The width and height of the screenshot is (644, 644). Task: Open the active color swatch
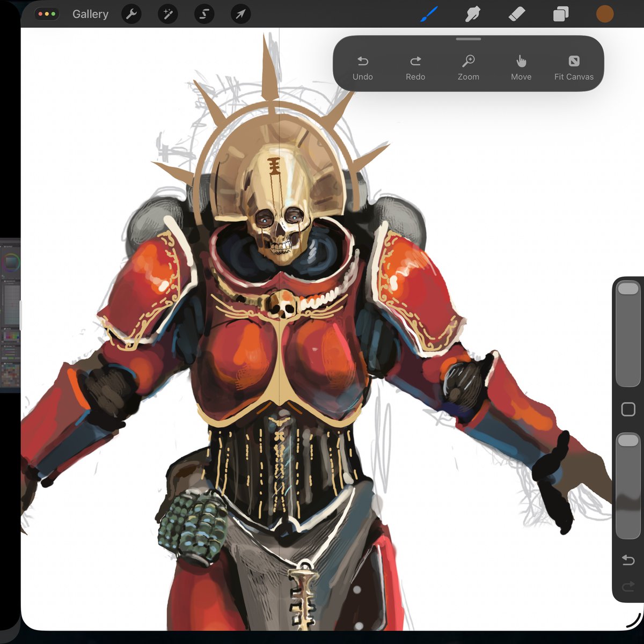coord(605,14)
